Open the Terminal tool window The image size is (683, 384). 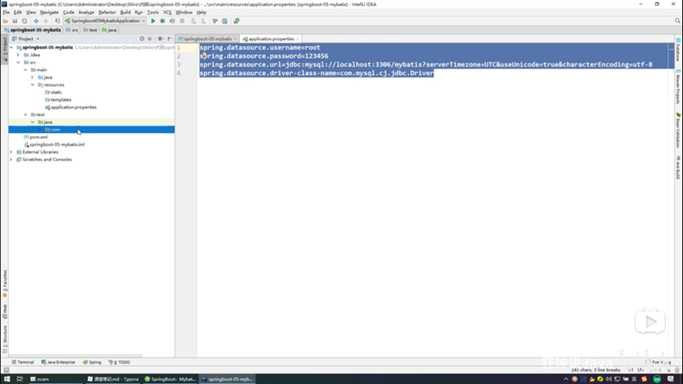coord(23,362)
